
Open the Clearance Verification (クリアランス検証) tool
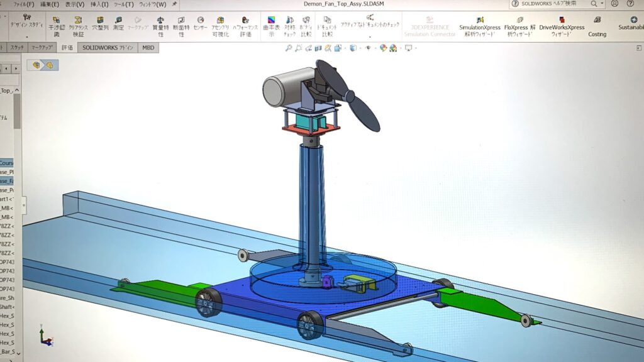click(x=78, y=26)
